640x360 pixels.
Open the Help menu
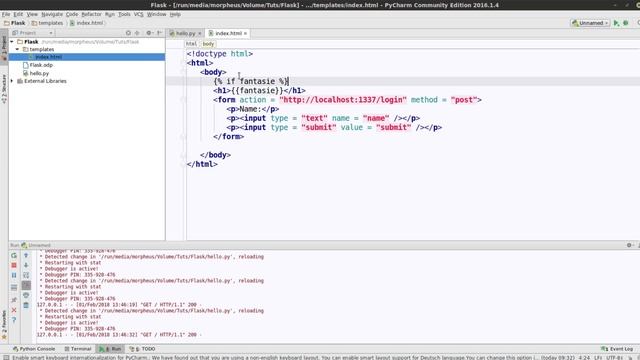pyautogui.click(x=175, y=14)
